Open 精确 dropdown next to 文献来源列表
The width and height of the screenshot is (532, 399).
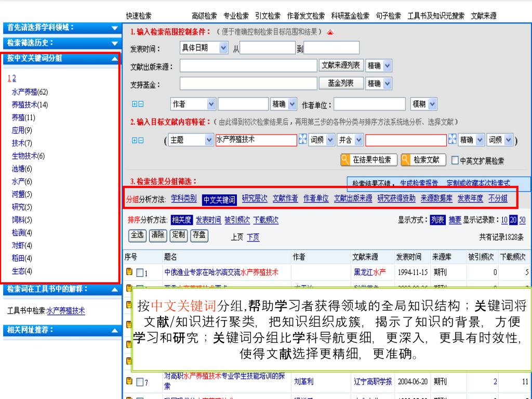[x=379, y=65]
